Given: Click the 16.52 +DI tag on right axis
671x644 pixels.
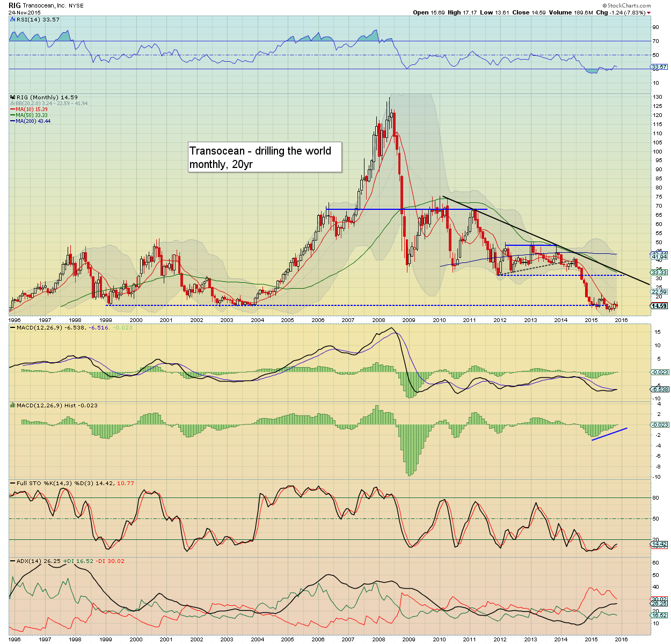Looking at the screenshot, I should tap(659, 616).
